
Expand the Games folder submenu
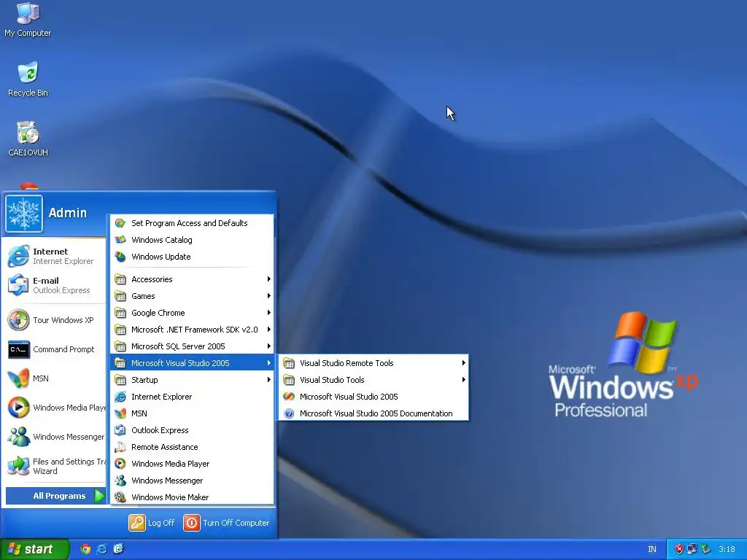coord(192,296)
